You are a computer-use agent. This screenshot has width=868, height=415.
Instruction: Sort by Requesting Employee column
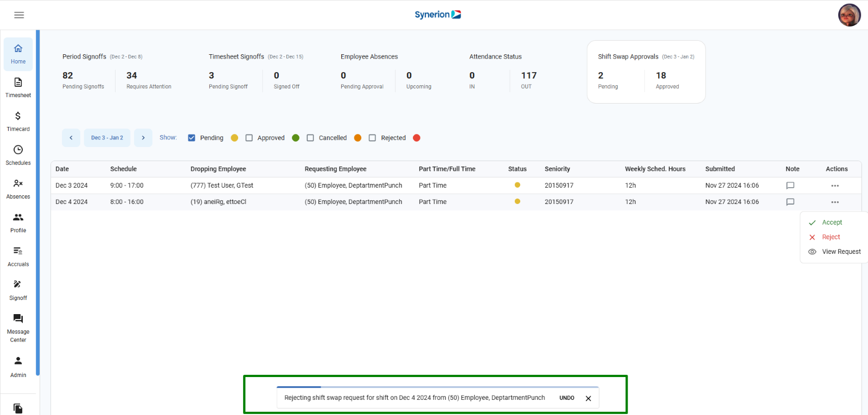(x=335, y=169)
